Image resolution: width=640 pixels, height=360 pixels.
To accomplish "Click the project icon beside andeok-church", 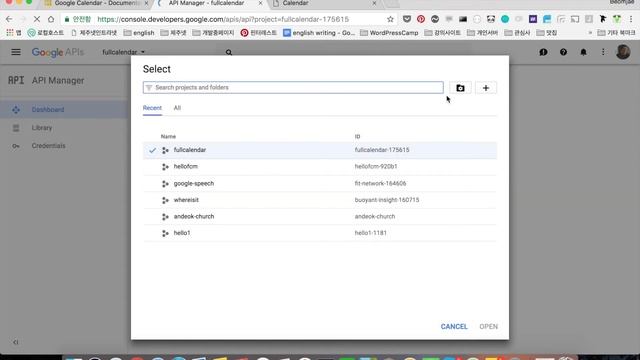I will click(x=165, y=217).
